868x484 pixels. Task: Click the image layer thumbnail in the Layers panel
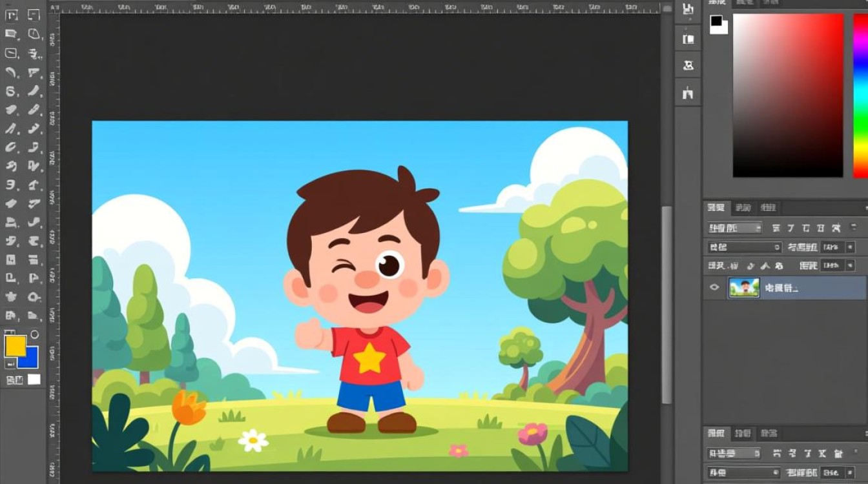click(744, 287)
